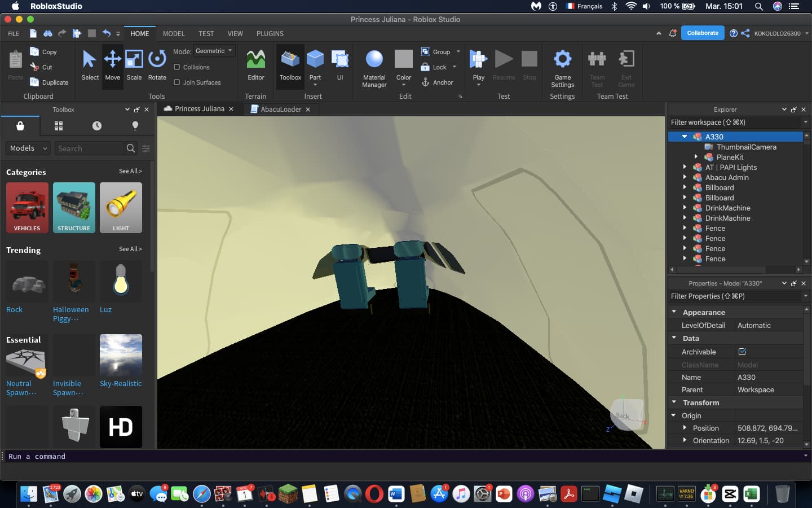
Task: Choose the Scale tool
Action: (x=134, y=65)
